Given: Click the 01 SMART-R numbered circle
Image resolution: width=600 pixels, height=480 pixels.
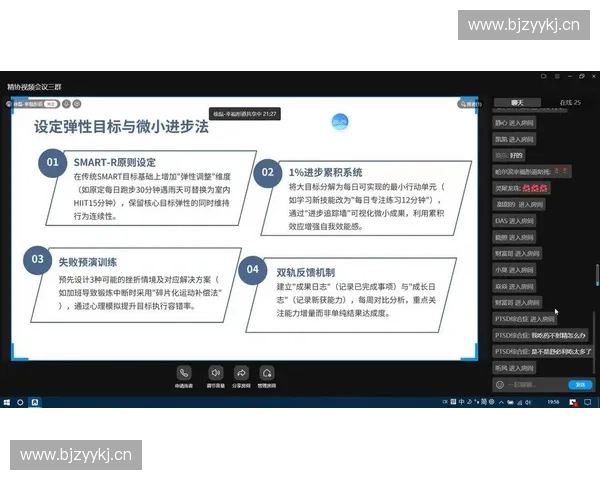Looking at the screenshot, I should [x=52, y=162].
